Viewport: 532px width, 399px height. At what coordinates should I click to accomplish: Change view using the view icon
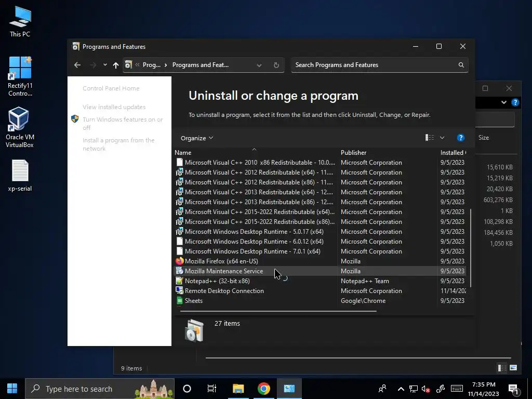pos(430,137)
